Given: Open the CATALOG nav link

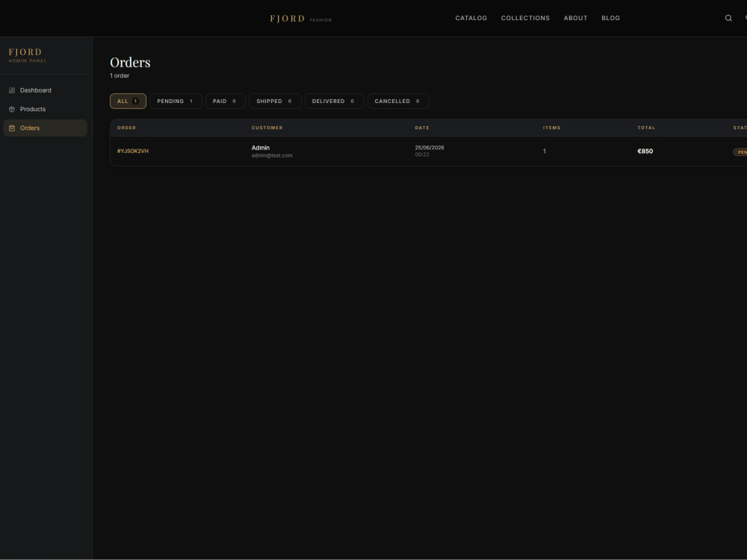Looking at the screenshot, I should (471, 18).
